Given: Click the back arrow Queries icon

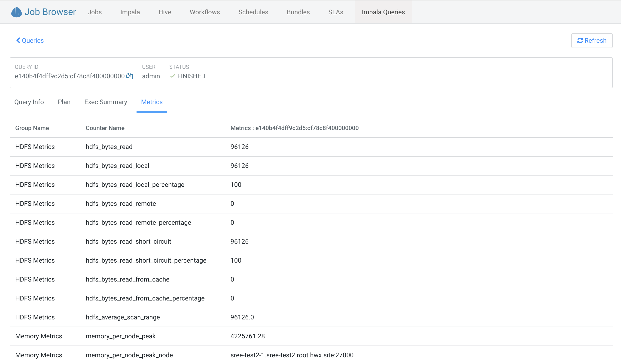Looking at the screenshot, I should click(x=18, y=40).
